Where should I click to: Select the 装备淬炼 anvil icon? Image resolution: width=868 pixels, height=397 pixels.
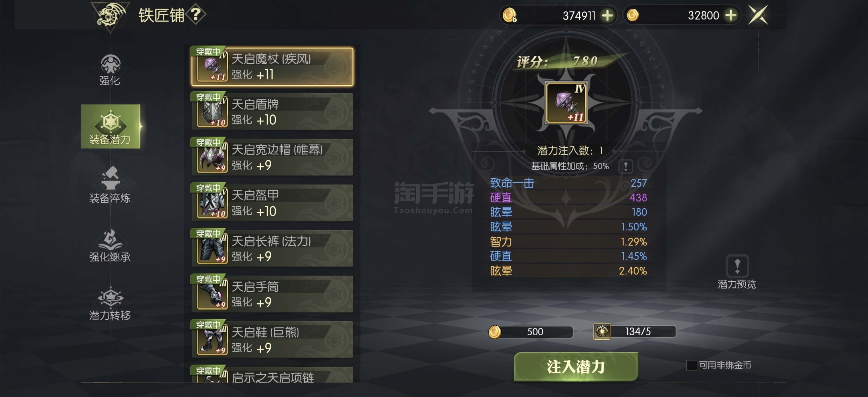tap(110, 185)
